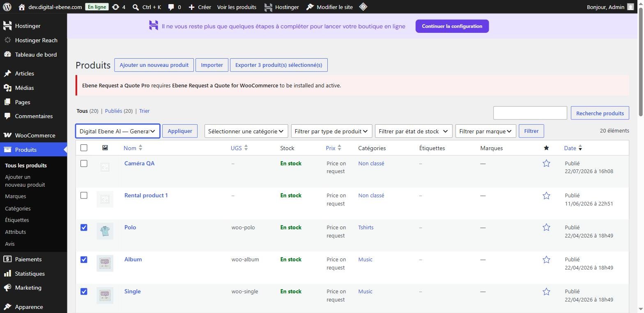Click the Tableau de bord gauge icon
The image size is (644, 313).
[x=7, y=55]
